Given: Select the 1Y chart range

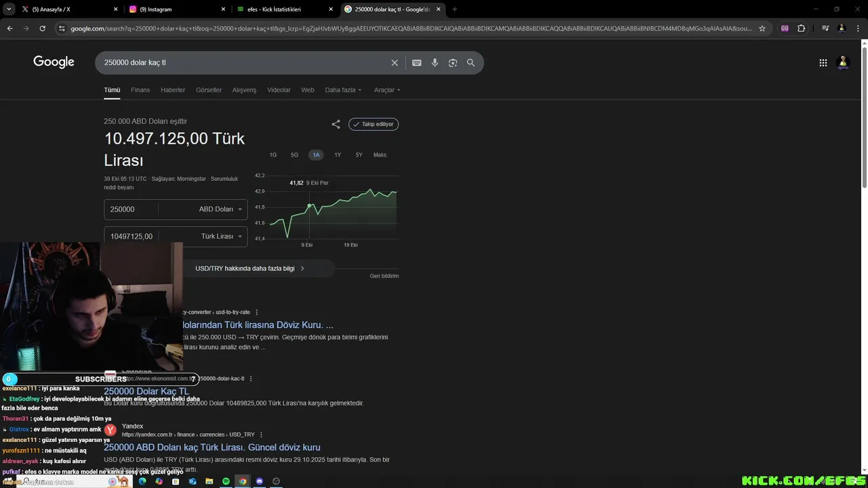Looking at the screenshot, I should coord(338,155).
